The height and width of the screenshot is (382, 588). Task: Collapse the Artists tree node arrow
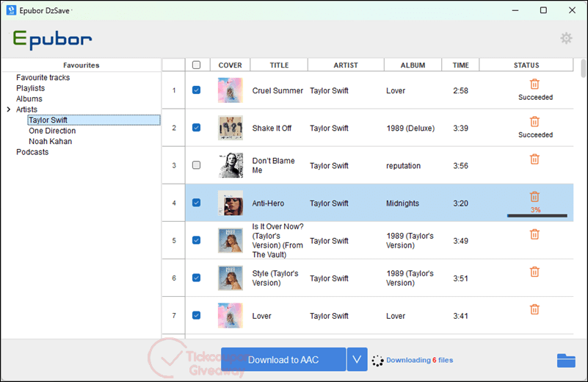tap(9, 109)
